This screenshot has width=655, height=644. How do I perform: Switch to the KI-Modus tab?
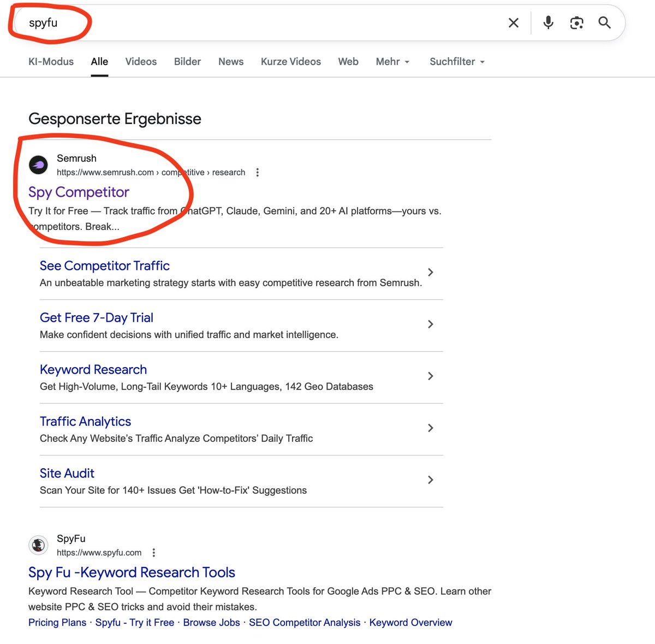tap(51, 62)
